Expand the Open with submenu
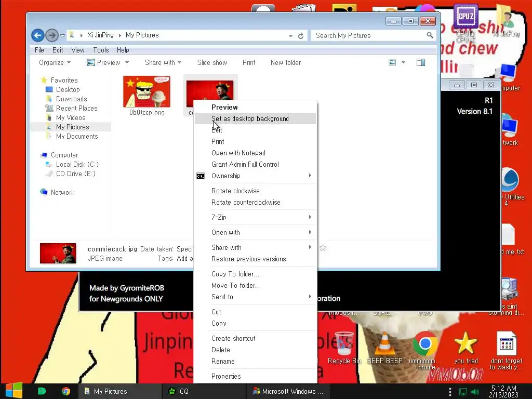 point(255,233)
